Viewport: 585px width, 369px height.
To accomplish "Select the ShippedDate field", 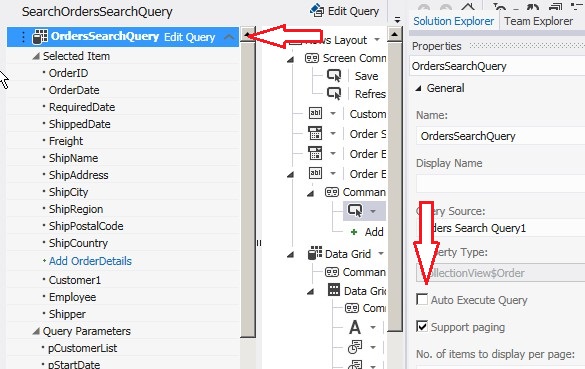I will [79, 124].
